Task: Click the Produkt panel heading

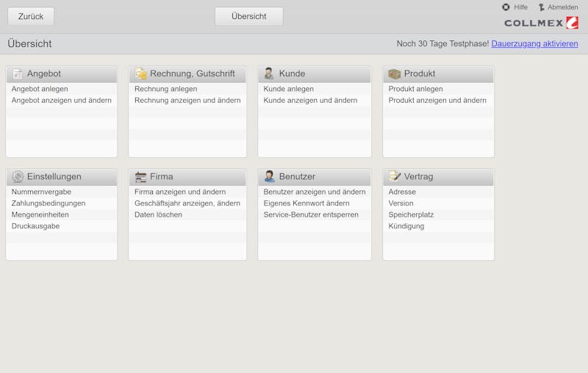Action: point(420,73)
